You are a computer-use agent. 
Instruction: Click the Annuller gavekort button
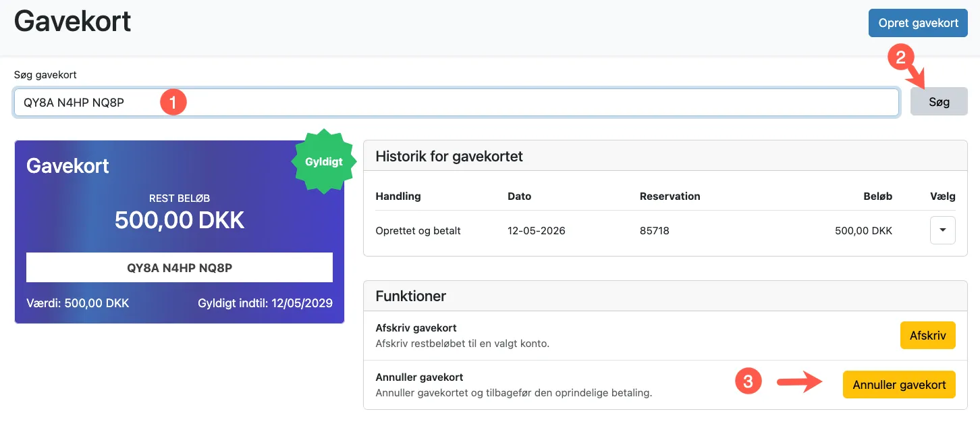899,385
